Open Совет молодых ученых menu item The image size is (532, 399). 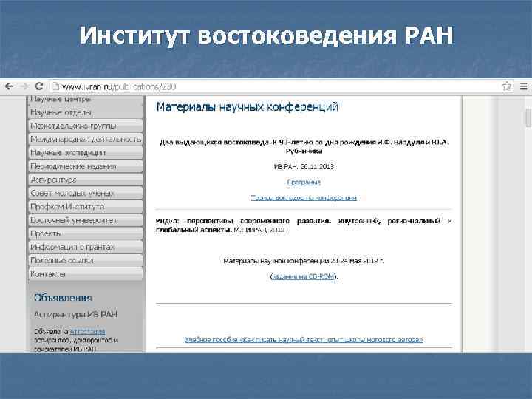pos(86,193)
